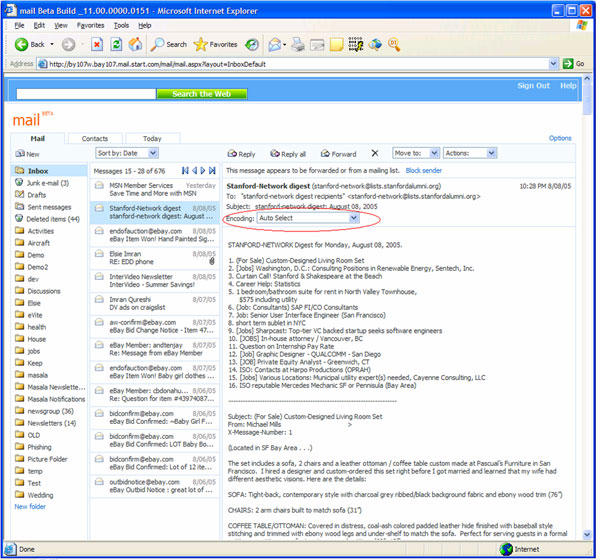600x560 pixels.
Task: Open the Drafts folder
Action: pyautogui.click(x=36, y=195)
